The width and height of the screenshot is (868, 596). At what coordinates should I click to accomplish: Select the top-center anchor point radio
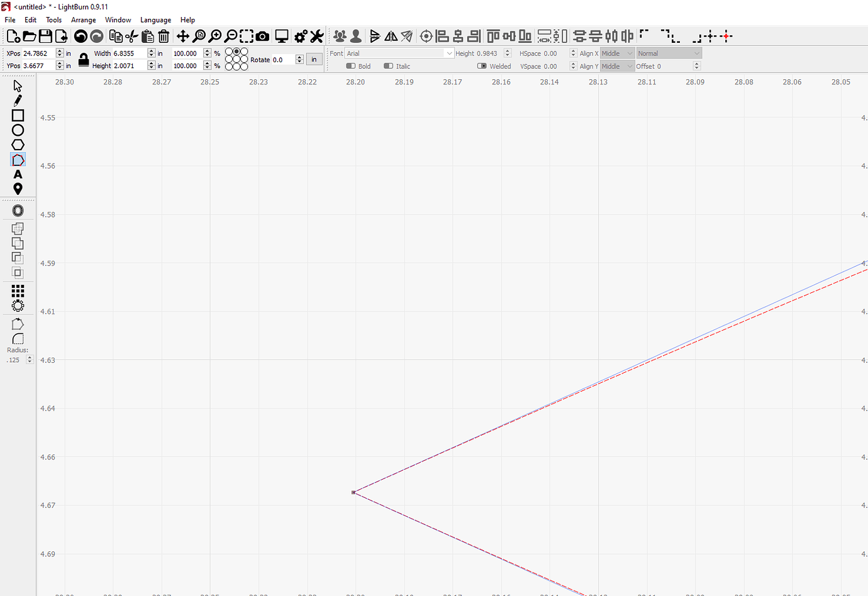pos(236,52)
